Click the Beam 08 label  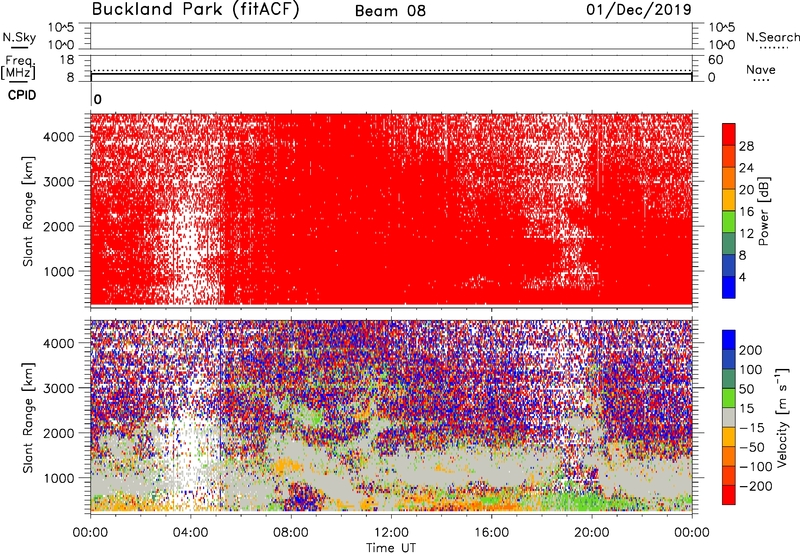(390, 11)
